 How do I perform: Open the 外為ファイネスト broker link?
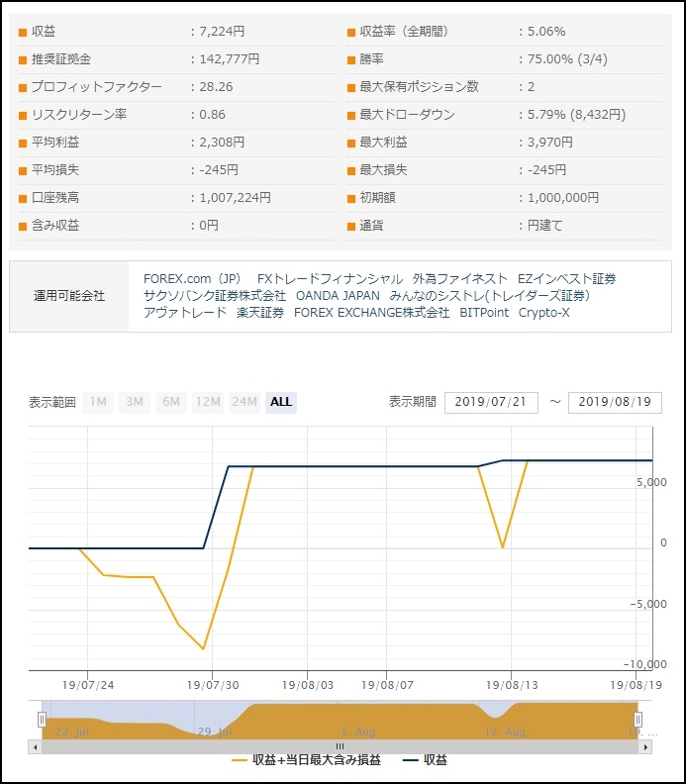pyautogui.click(x=460, y=279)
